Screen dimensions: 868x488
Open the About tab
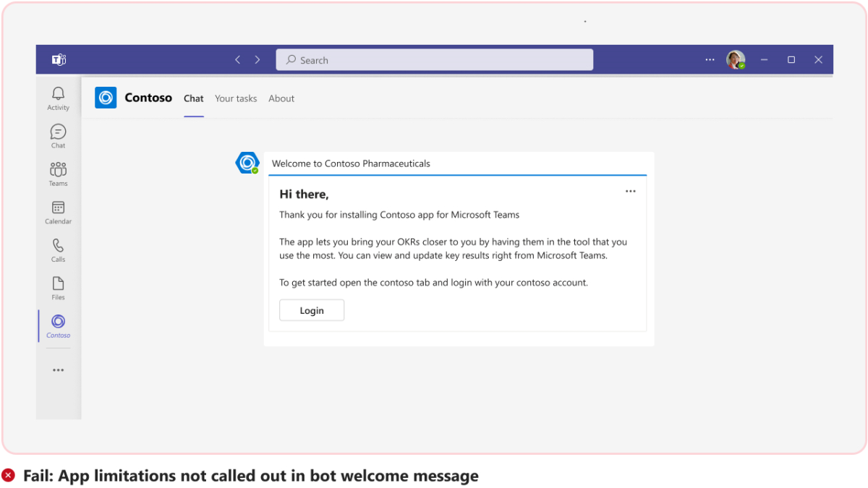pyautogui.click(x=281, y=98)
